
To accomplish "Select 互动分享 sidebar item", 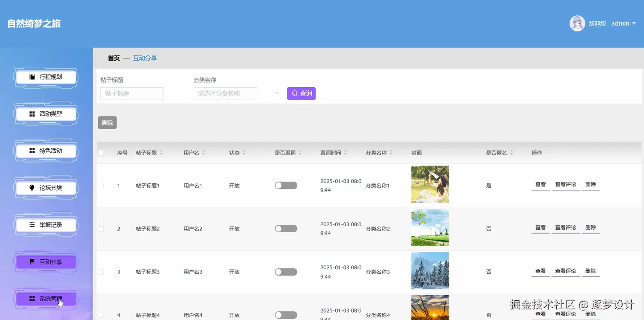I will [46, 262].
